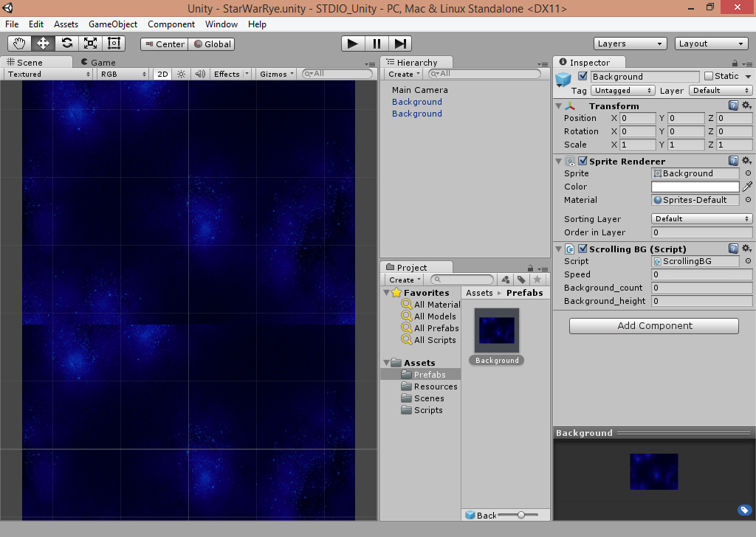The height and width of the screenshot is (537, 756).
Task: Select the Rect transform tool
Action: [x=114, y=44]
